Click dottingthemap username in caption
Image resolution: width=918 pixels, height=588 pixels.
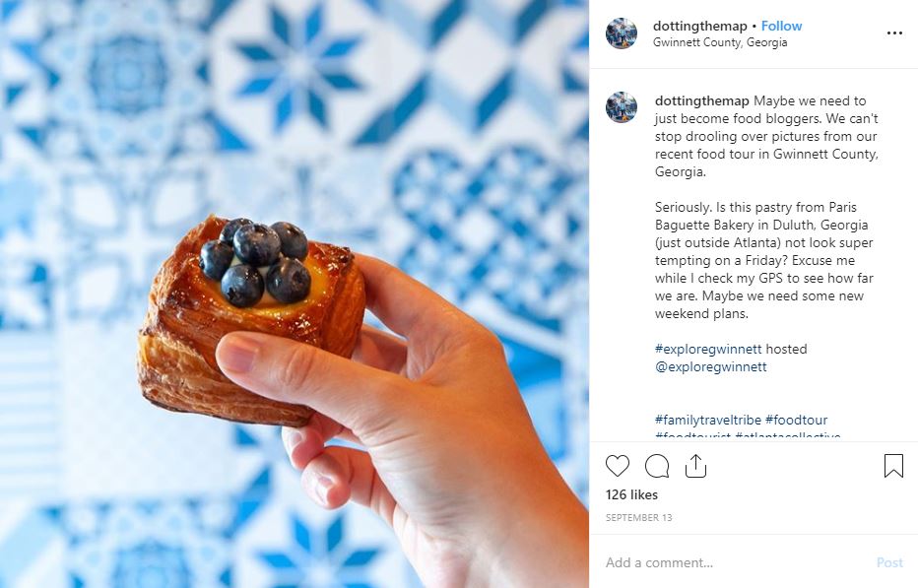[x=701, y=100]
